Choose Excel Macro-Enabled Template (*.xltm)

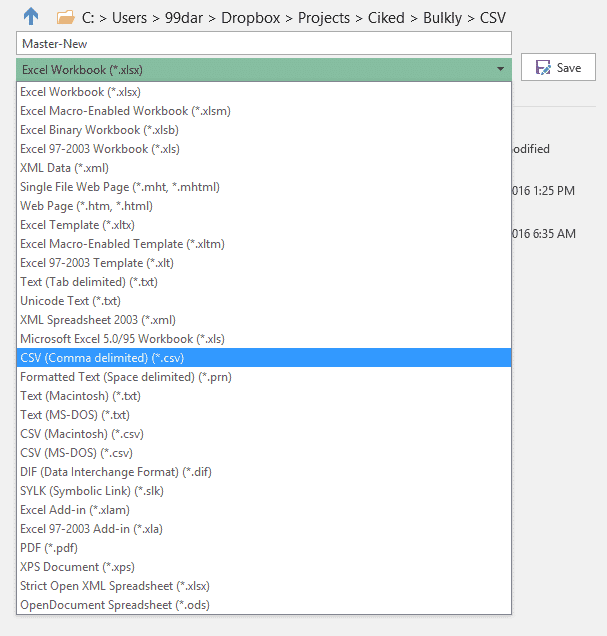point(264,244)
